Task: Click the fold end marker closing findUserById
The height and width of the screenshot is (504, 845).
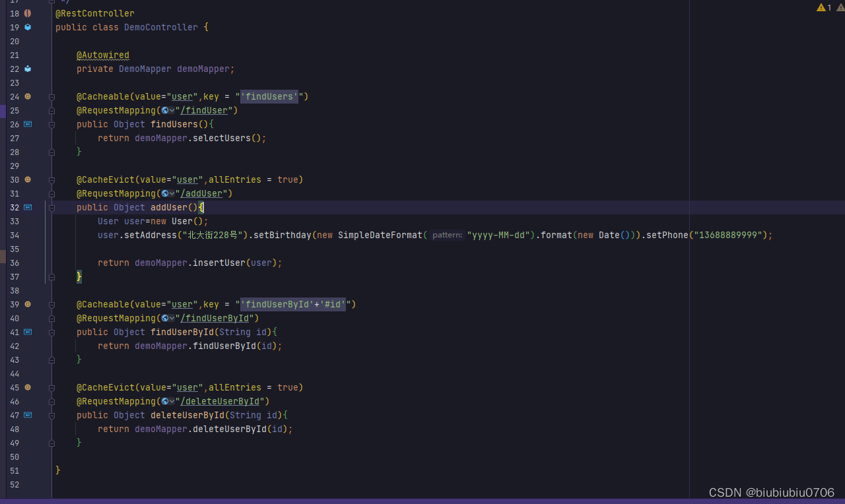Action: tap(51, 360)
